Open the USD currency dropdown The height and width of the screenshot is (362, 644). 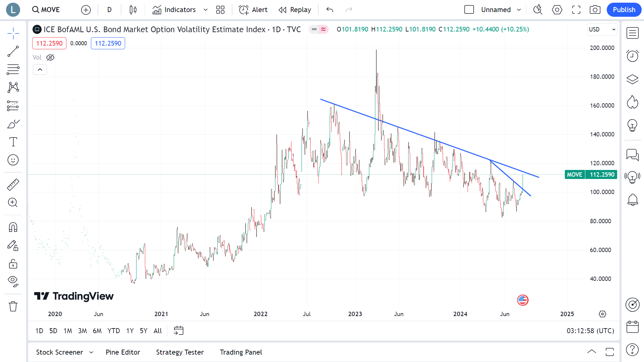point(602,29)
